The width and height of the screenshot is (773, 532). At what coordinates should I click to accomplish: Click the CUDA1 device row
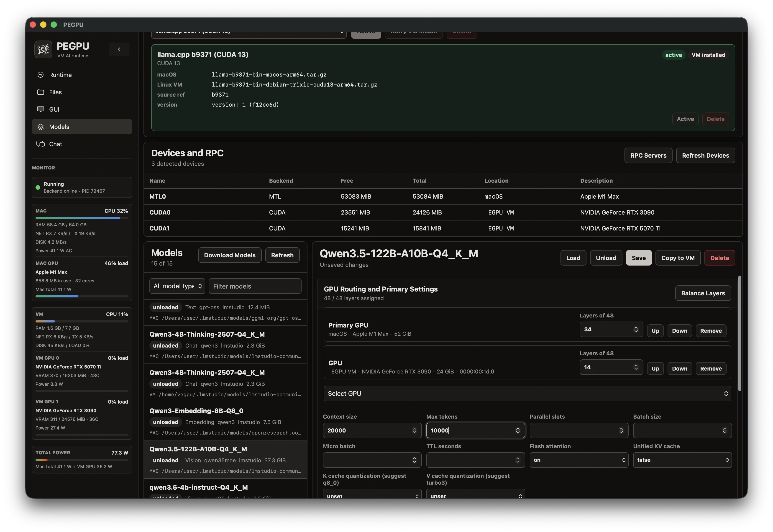(x=443, y=228)
